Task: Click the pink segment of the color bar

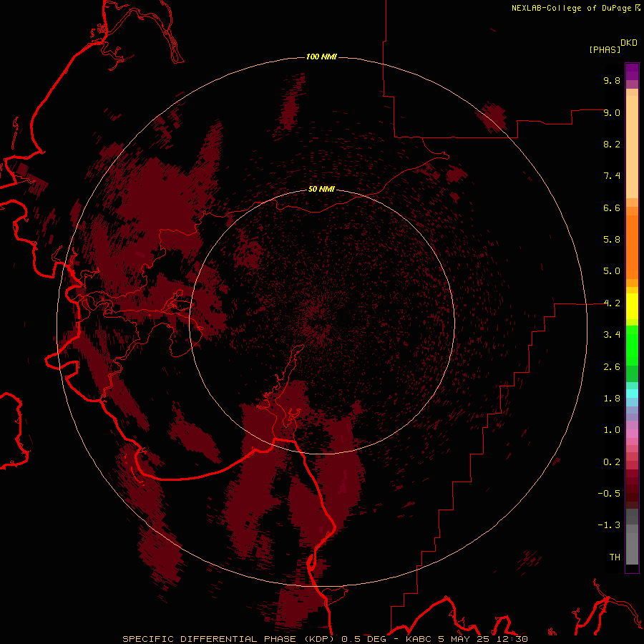Action: [x=632, y=434]
